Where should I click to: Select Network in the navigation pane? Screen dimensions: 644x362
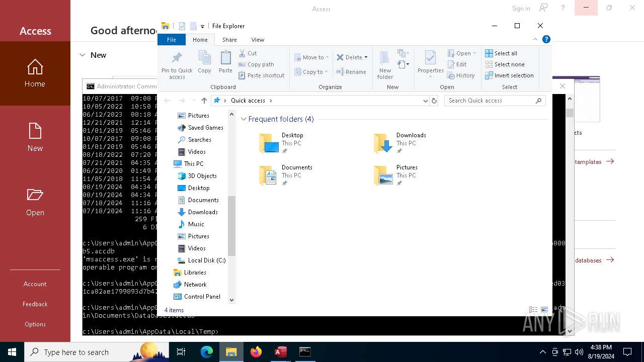[190, 285]
